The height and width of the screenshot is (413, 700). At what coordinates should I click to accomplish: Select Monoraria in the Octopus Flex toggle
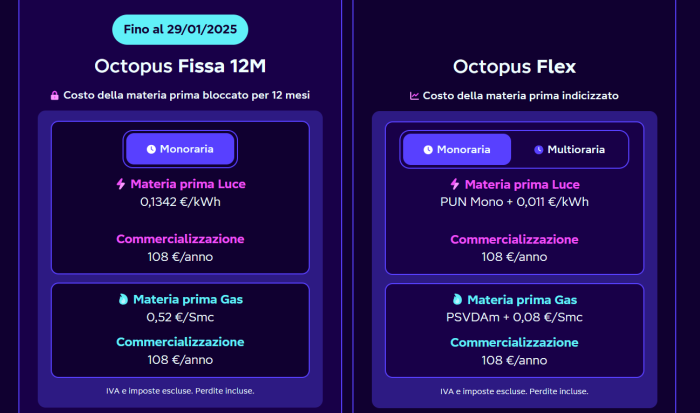click(457, 149)
